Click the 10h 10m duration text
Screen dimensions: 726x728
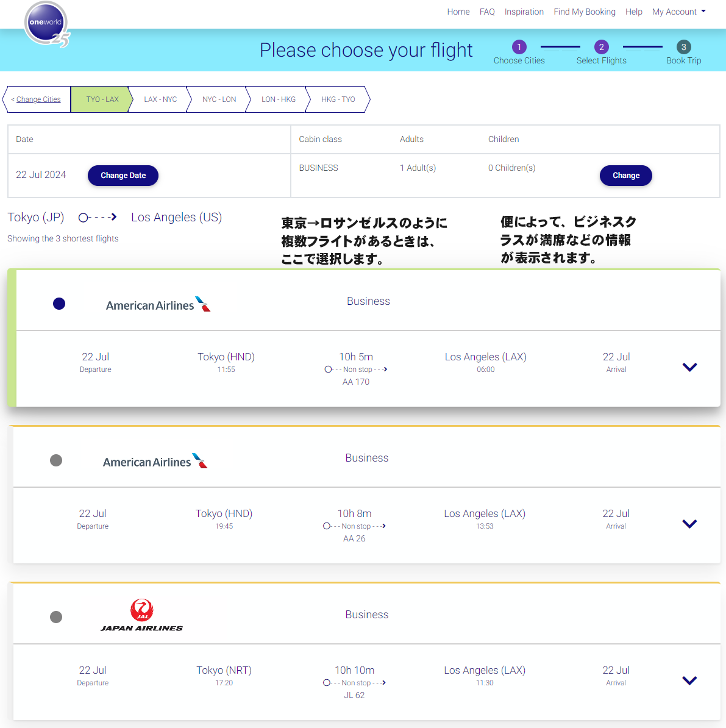coord(354,671)
